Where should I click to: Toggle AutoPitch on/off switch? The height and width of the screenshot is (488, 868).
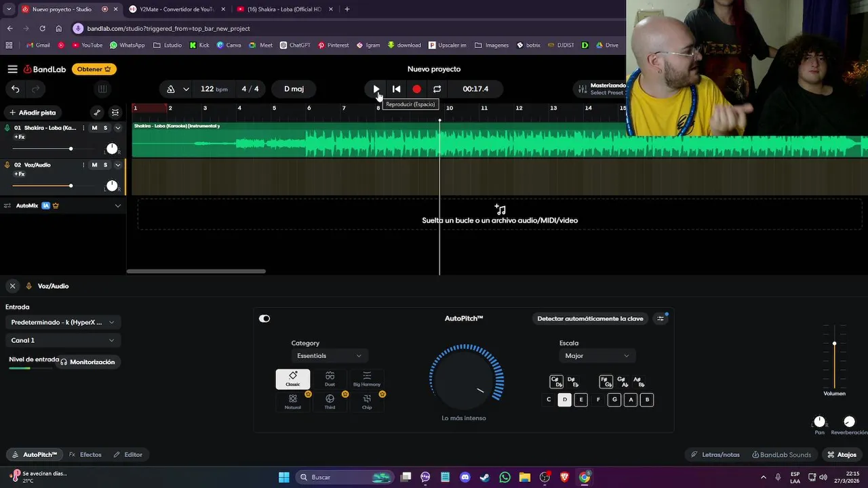[x=264, y=319]
